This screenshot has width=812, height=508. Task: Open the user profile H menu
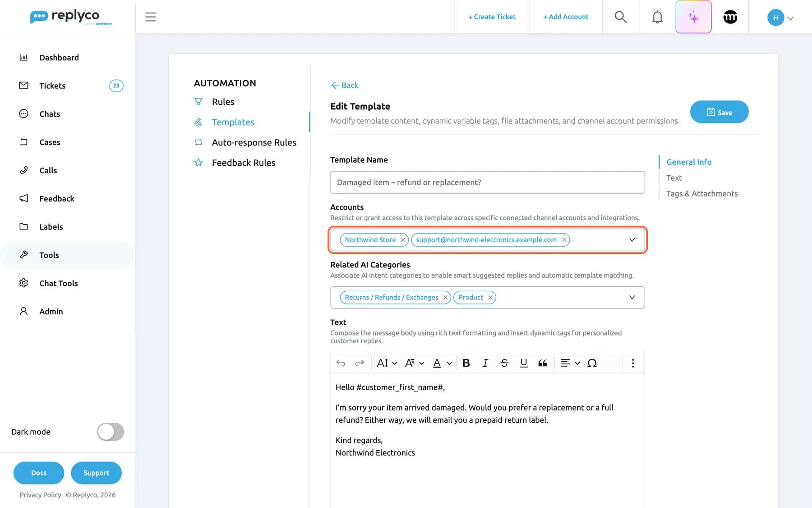point(780,18)
